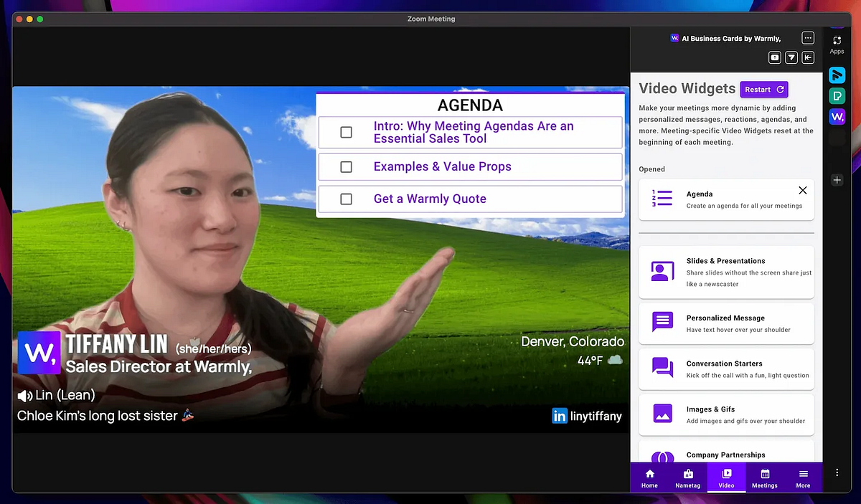Click the 44°F temperature text

click(x=590, y=361)
